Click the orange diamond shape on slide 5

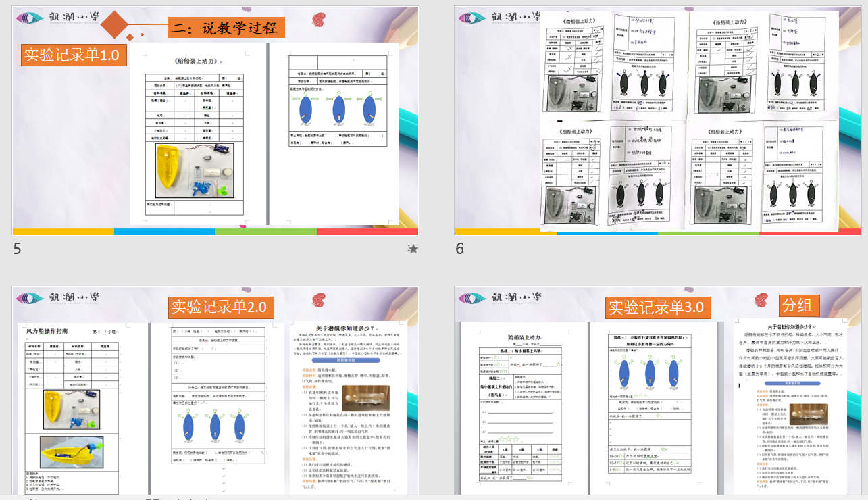pos(126,26)
